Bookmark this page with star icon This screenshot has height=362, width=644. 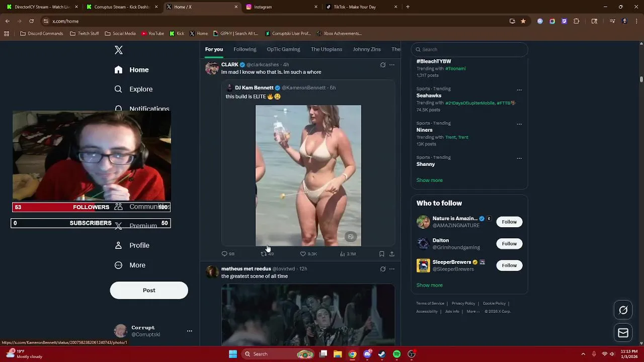[x=523, y=21]
